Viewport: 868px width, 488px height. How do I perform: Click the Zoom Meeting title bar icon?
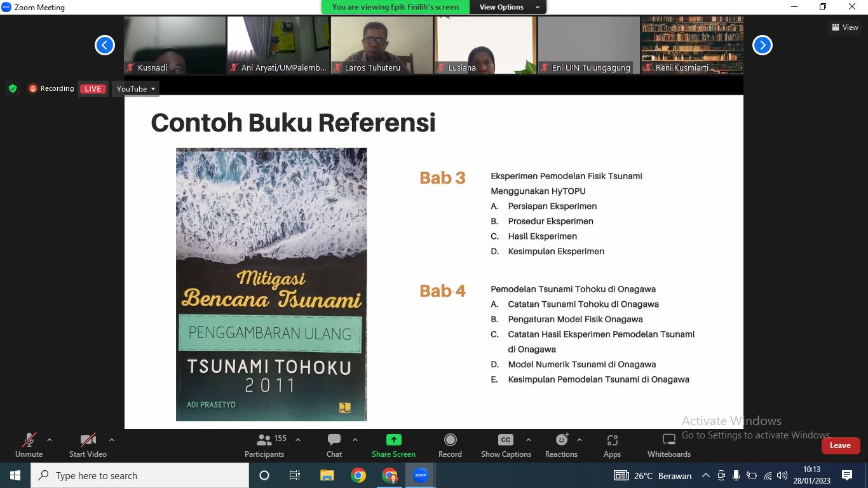coord(6,7)
